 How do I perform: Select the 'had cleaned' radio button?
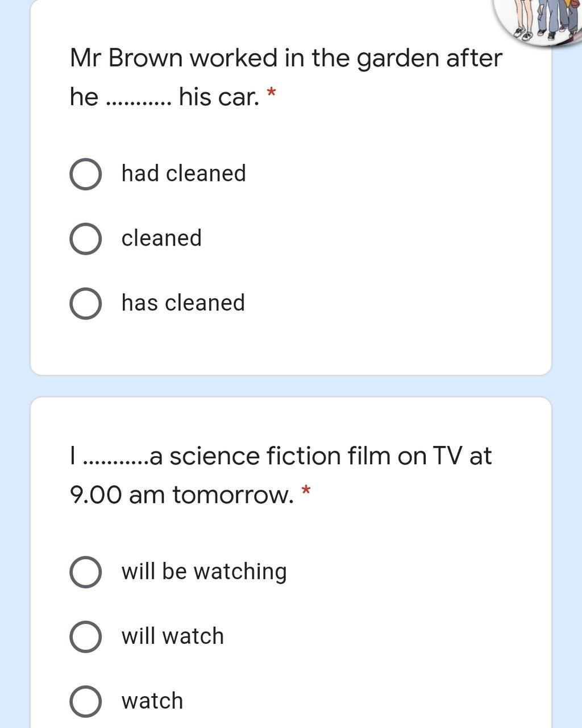(86, 174)
